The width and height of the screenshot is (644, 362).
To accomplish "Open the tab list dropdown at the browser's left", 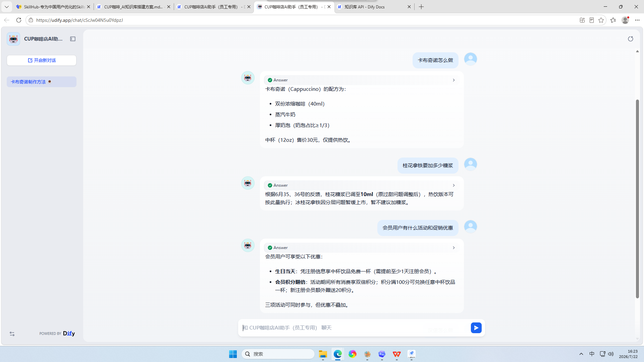I will [x=6, y=7].
